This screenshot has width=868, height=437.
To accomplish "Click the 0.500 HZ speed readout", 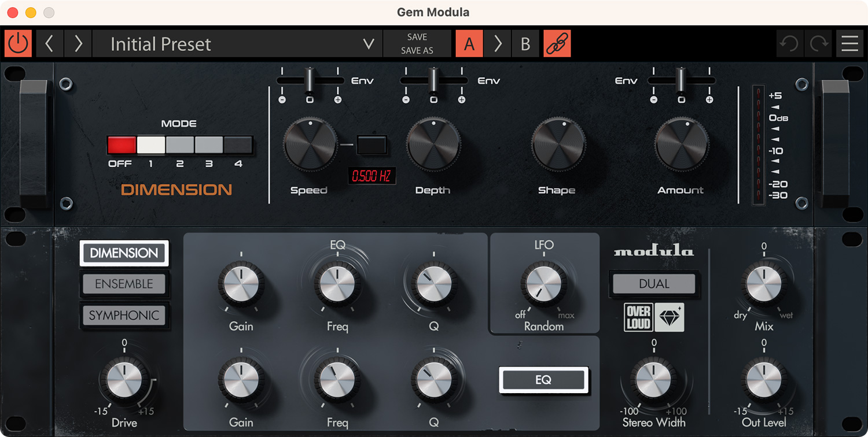I will (x=372, y=176).
